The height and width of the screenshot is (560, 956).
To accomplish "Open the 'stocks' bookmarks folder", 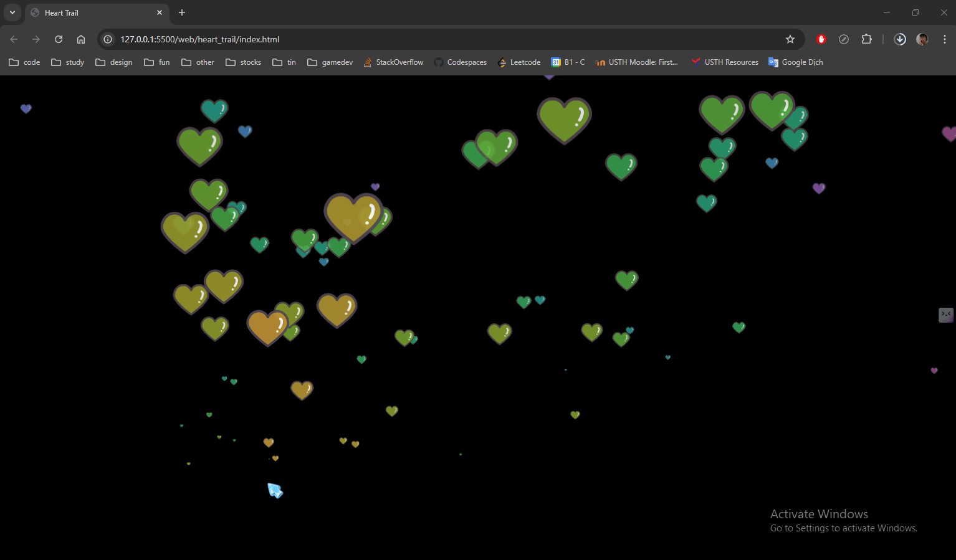I will [x=244, y=62].
